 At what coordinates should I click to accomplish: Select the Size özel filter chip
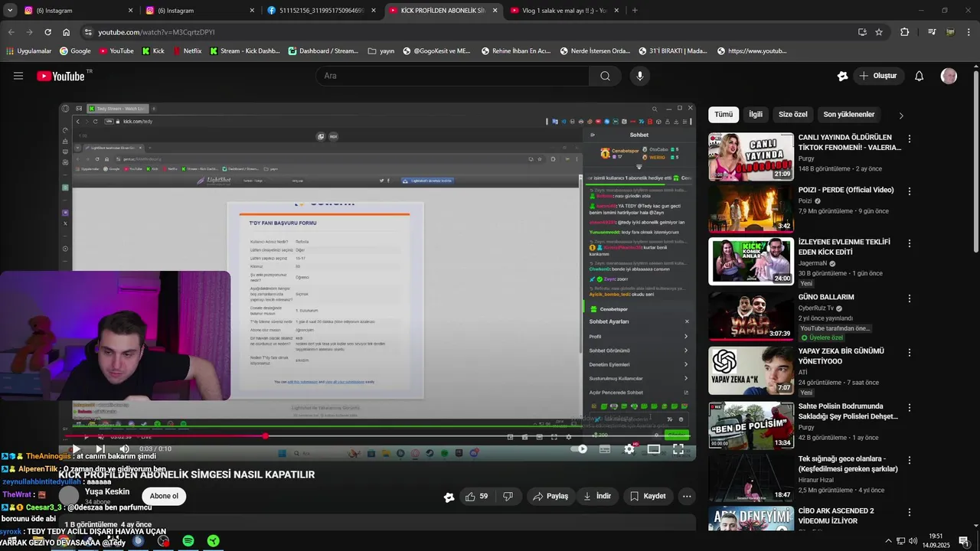point(793,115)
